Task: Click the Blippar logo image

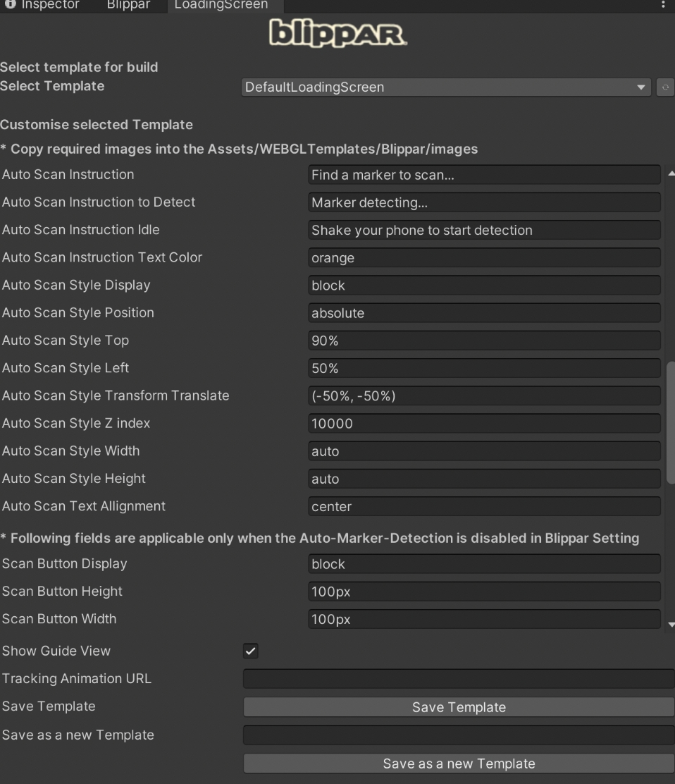Action: click(337, 33)
